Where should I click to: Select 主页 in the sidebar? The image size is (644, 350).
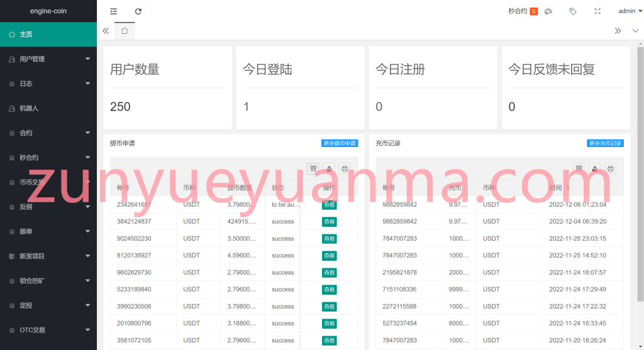click(x=48, y=35)
